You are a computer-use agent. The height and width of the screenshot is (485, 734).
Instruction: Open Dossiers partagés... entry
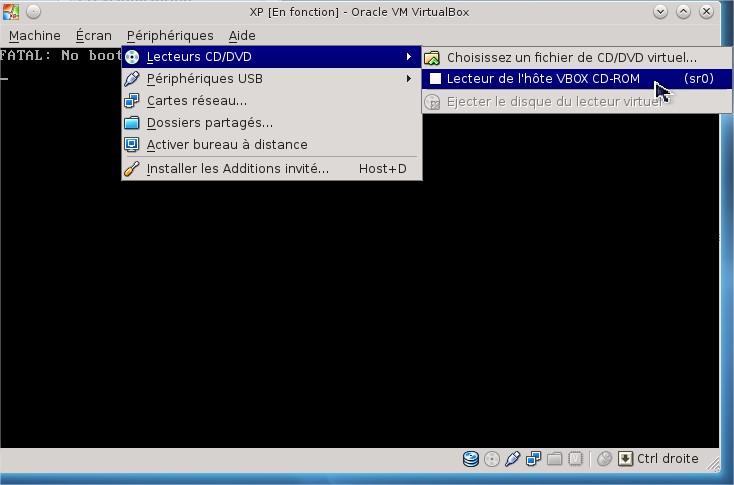tap(272, 123)
